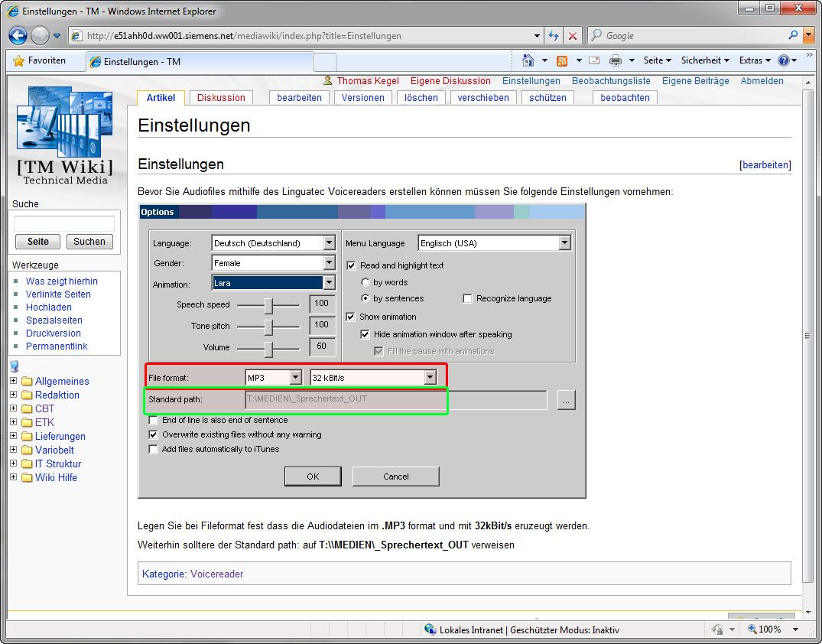Follow the Voicereader category link
This screenshot has height=644, width=822.
click(x=216, y=574)
